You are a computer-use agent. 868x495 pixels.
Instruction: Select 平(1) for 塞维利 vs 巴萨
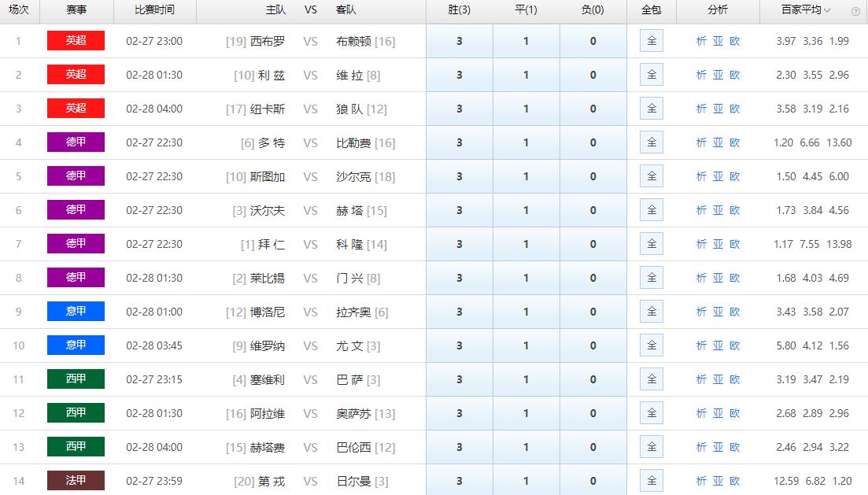point(526,379)
